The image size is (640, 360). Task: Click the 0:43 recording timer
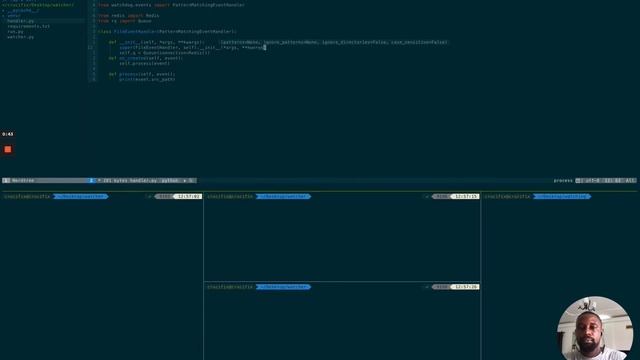tap(7, 134)
